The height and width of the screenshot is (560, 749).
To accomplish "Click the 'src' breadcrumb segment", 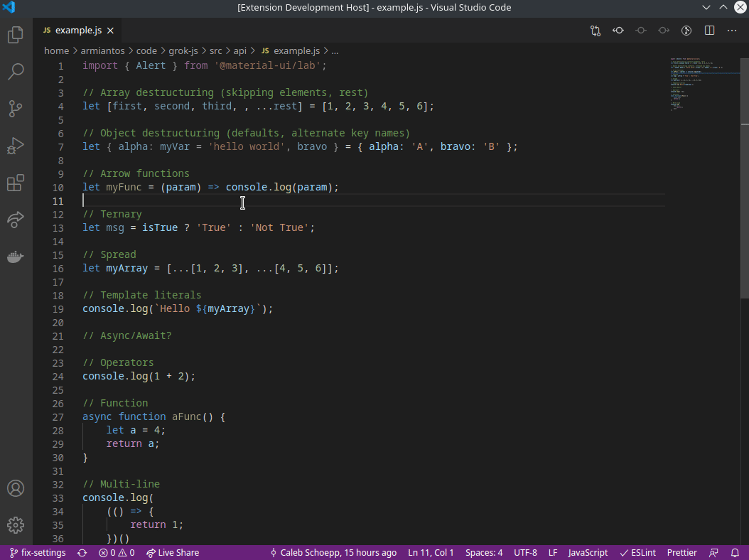I will pos(216,50).
